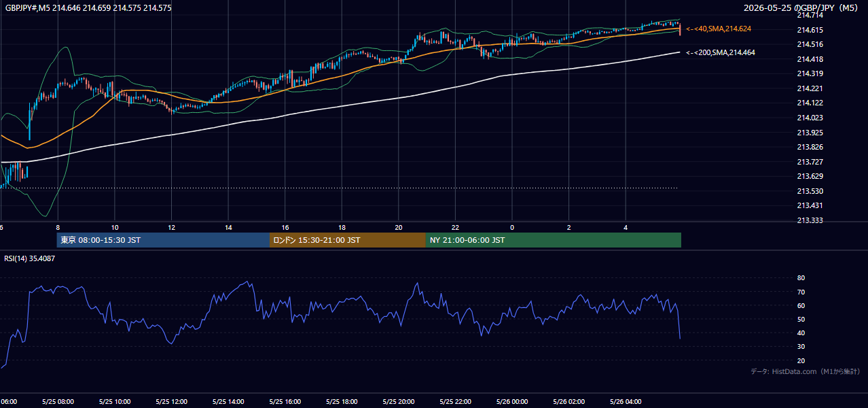The width and height of the screenshot is (868, 408).
Task: Click hour label 16 under the price chart
Action: click(x=285, y=227)
